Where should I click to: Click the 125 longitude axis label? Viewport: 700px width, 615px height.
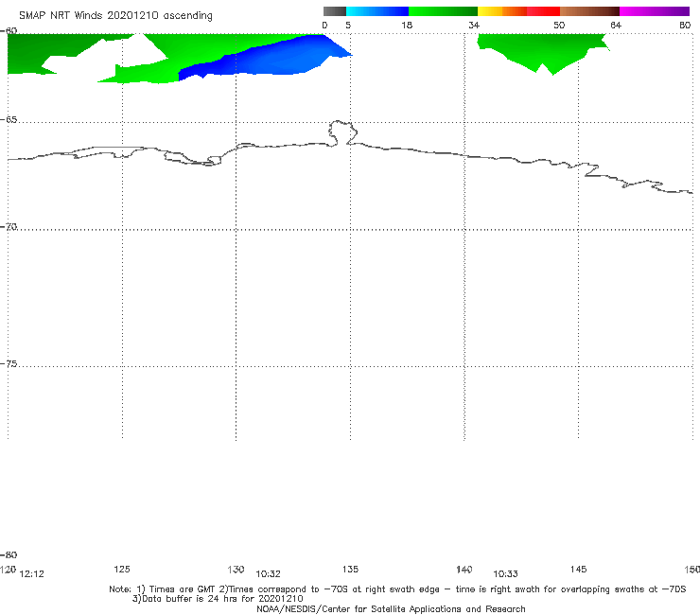click(x=122, y=569)
